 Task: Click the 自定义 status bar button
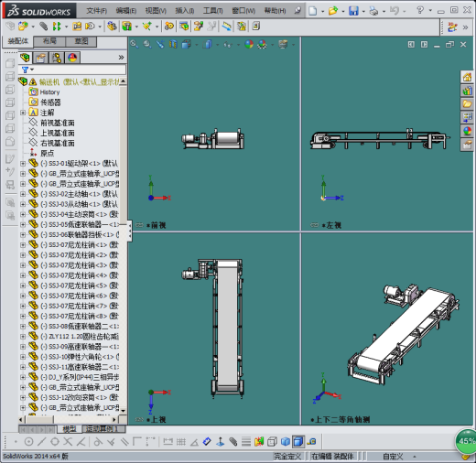393,457
